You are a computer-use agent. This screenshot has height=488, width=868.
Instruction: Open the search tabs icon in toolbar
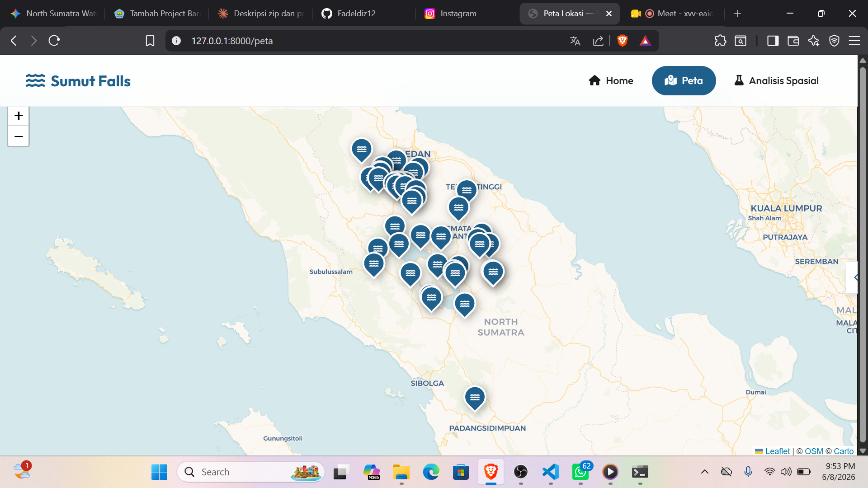point(741,41)
